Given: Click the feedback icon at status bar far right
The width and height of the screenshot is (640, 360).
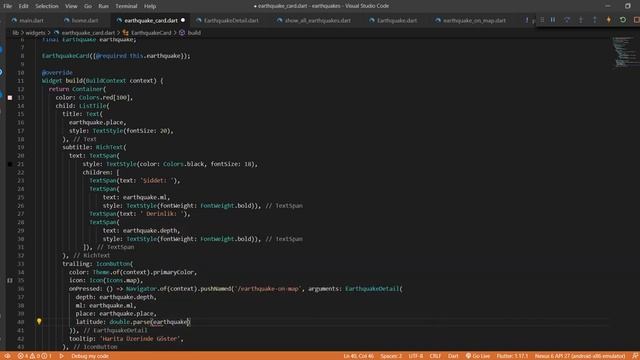Looking at the screenshot, I should click(635, 356).
